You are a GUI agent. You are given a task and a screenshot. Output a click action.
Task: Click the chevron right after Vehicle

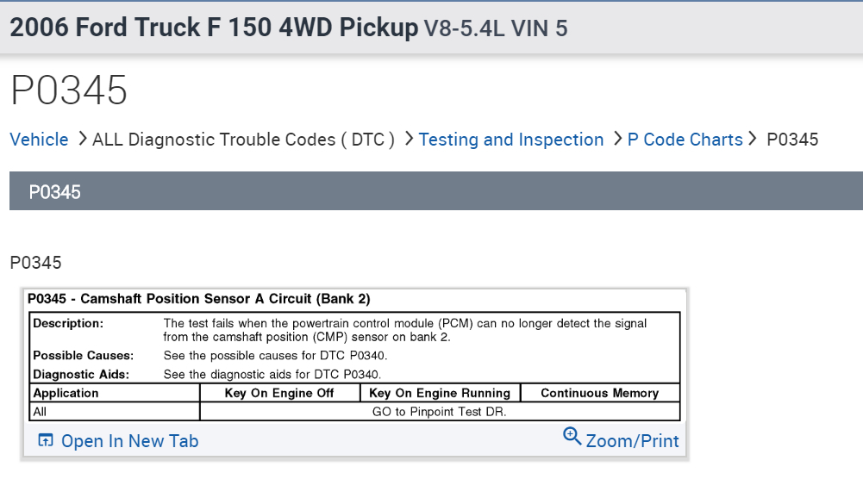click(82, 139)
